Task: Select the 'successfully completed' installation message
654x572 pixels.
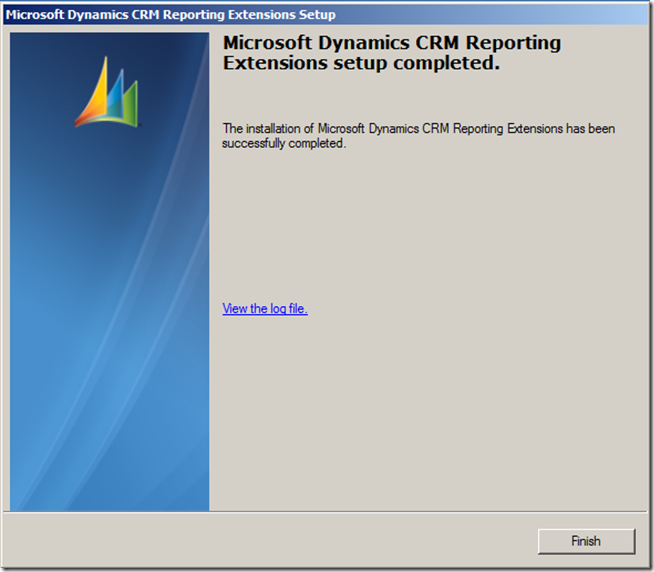Action: pyautogui.click(x=418, y=136)
